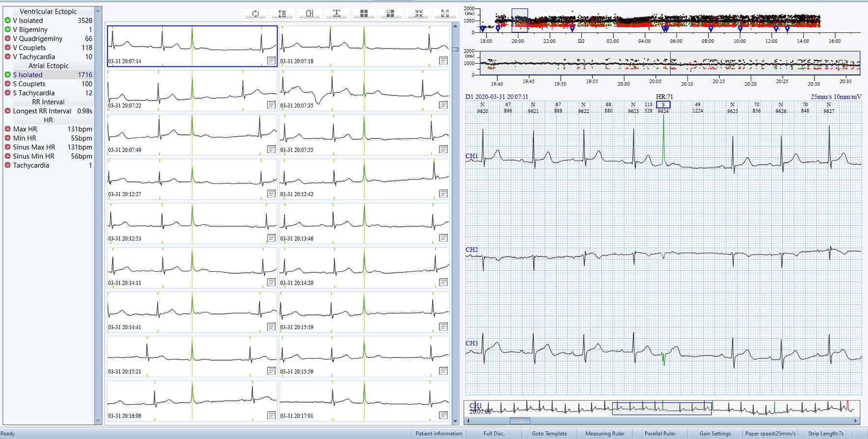
Task: Click the select-all grid icon
Action: pyautogui.click(x=364, y=14)
